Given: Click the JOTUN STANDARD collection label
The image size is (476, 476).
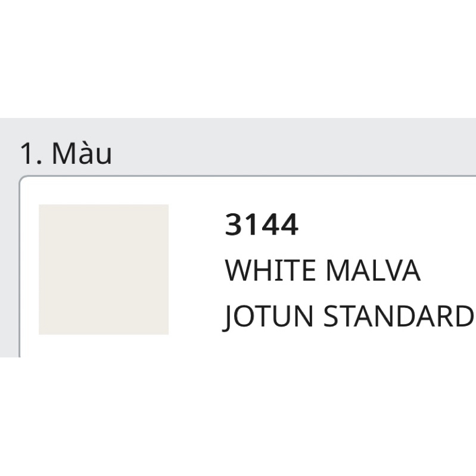Looking at the screenshot, I should (349, 316).
